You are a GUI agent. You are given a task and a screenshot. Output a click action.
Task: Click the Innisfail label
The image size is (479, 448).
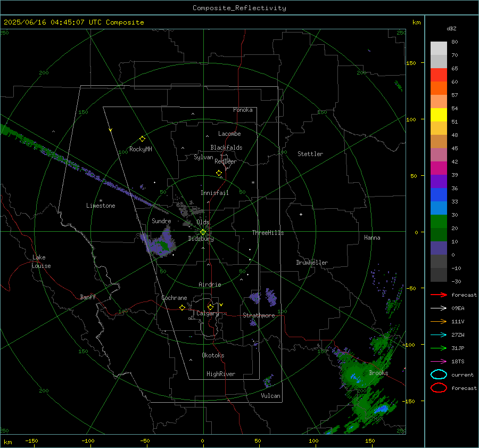tap(214, 193)
